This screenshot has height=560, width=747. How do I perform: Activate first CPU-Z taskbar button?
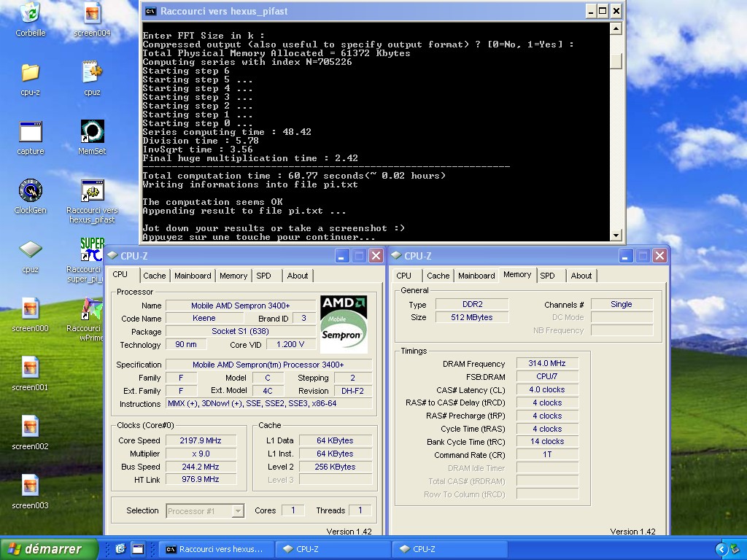tap(333, 549)
